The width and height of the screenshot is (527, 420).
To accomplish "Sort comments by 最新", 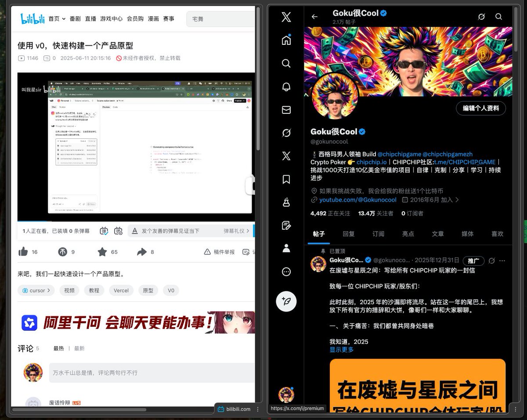I will (79, 348).
